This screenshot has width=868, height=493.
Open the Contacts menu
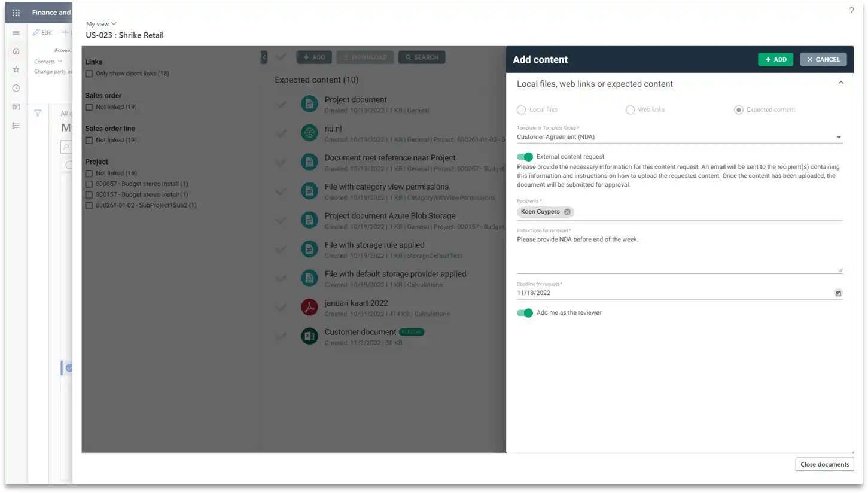(x=48, y=61)
